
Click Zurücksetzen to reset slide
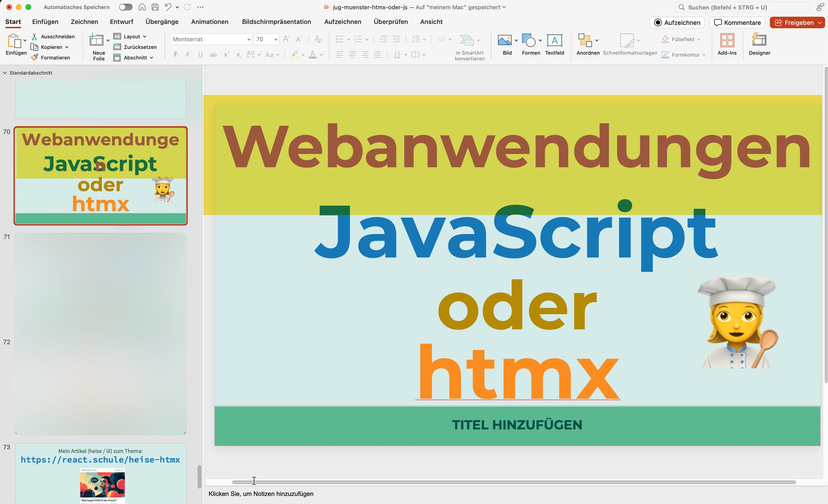[135, 47]
